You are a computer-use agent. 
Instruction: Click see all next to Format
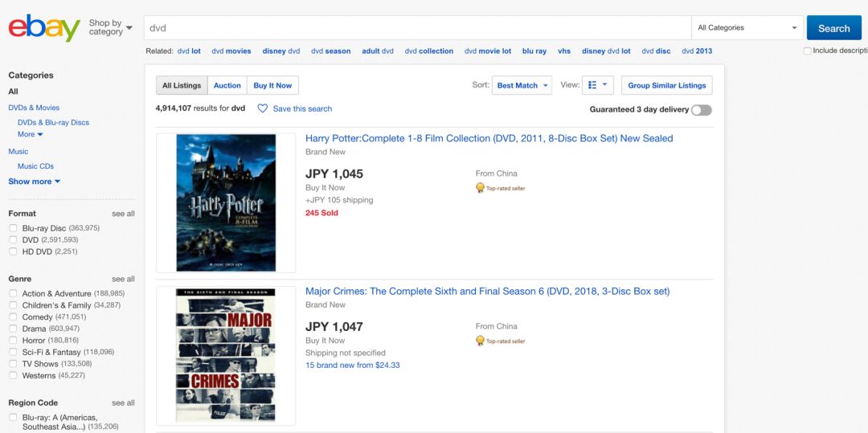[x=123, y=214]
